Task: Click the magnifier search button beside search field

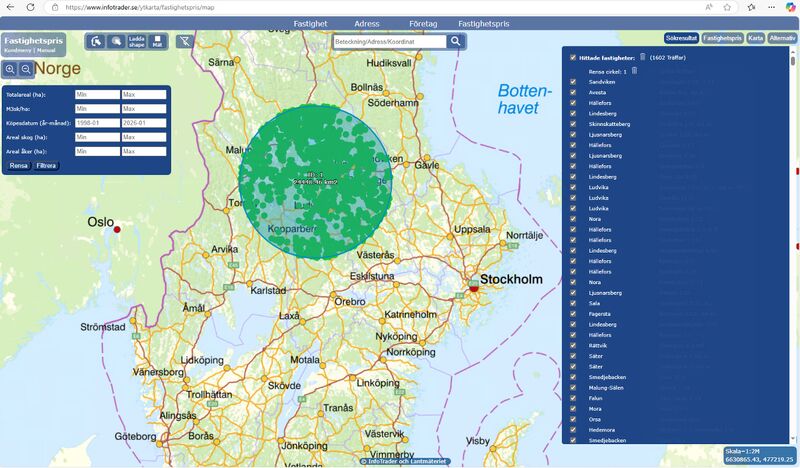Action: [x=456, y=41]
